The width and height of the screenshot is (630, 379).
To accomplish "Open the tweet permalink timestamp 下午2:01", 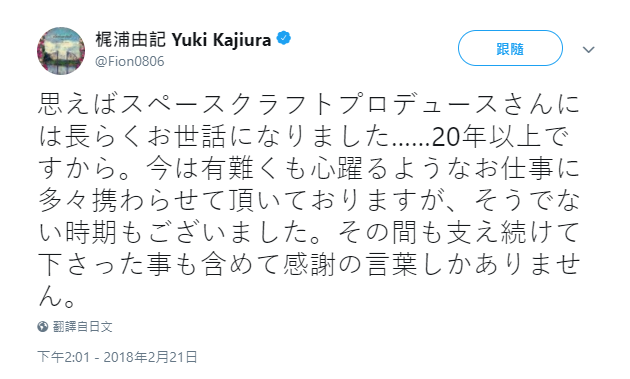I will click(63, 357).
